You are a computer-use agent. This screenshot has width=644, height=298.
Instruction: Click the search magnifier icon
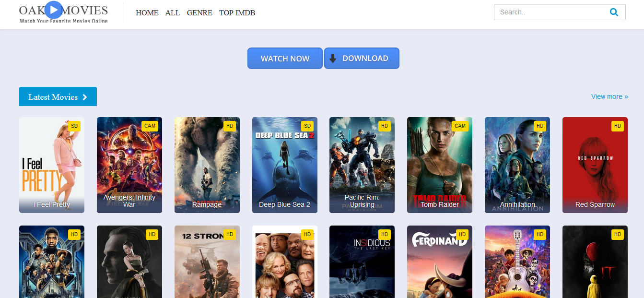click(x=614, y=12)
